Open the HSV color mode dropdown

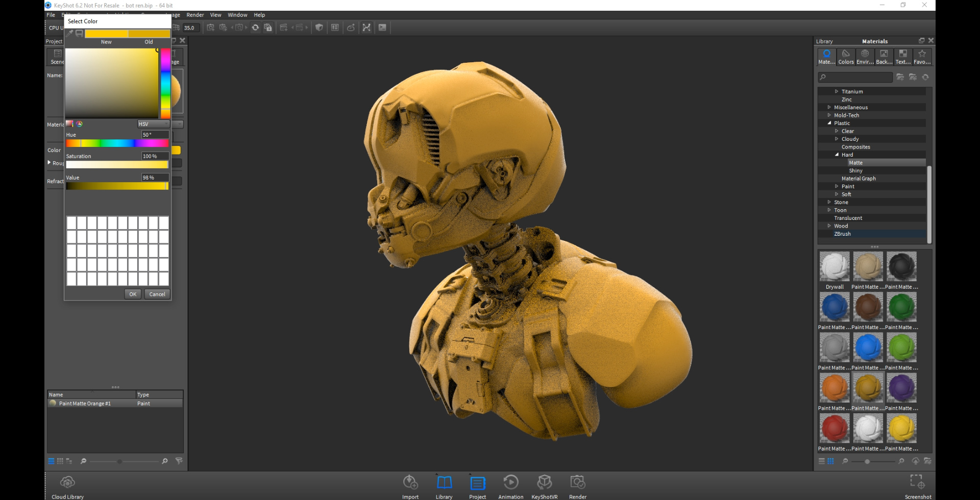153,124
